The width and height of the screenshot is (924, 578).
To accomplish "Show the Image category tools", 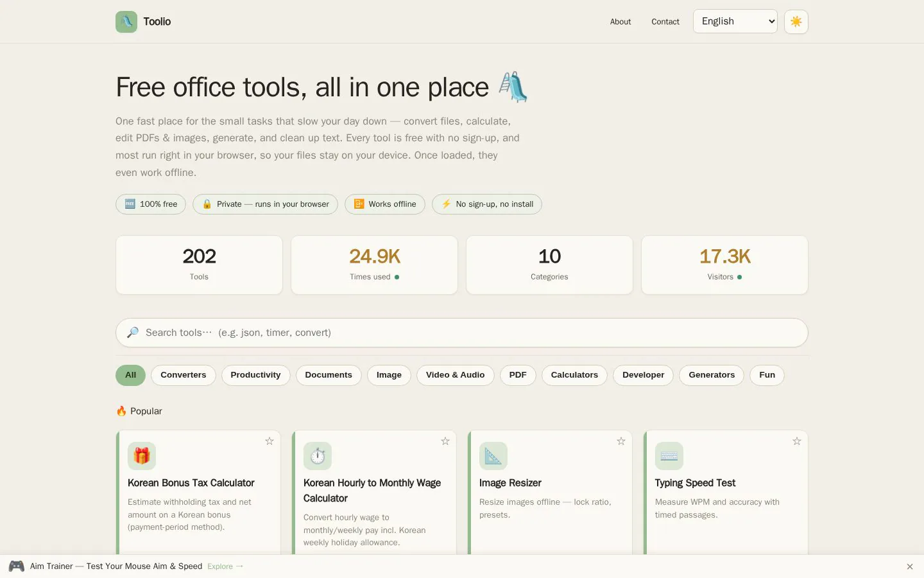I will tap(389, 375).
